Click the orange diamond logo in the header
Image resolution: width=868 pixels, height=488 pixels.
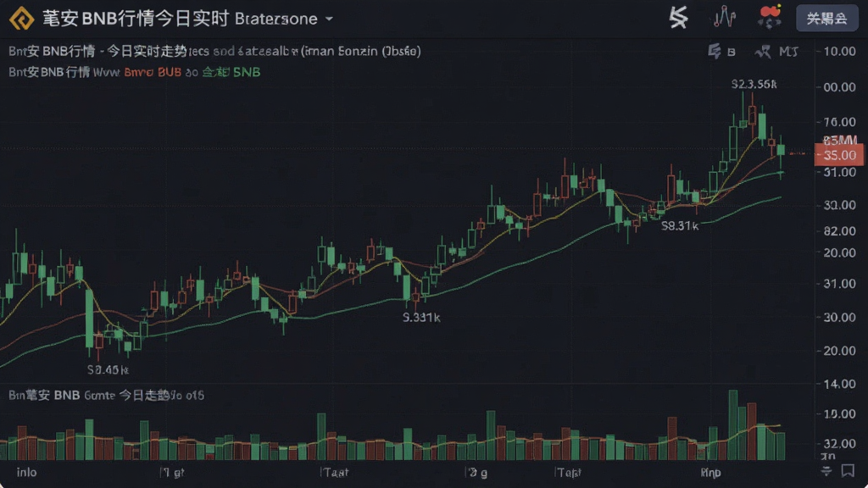pos(21,19)
